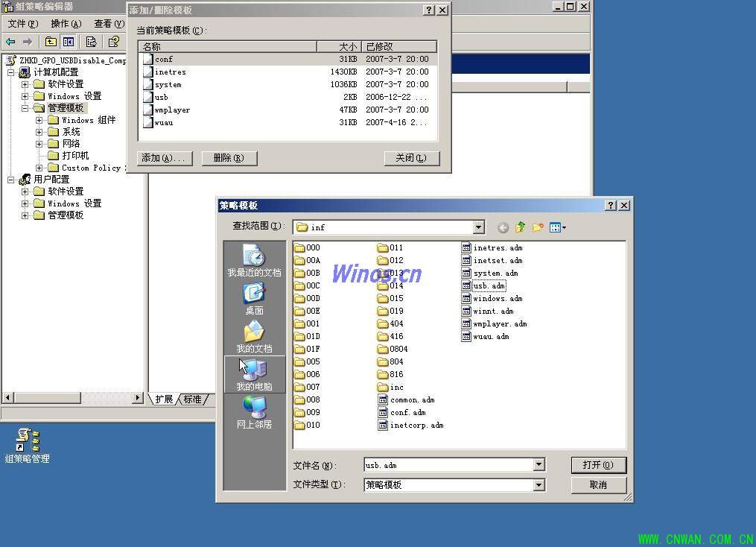Image resolution: width=756 pixels, height=547 pixels.
Task: Open the 文件类型 dropdown list
Action: pyautogui.click(x=539, y=485)
